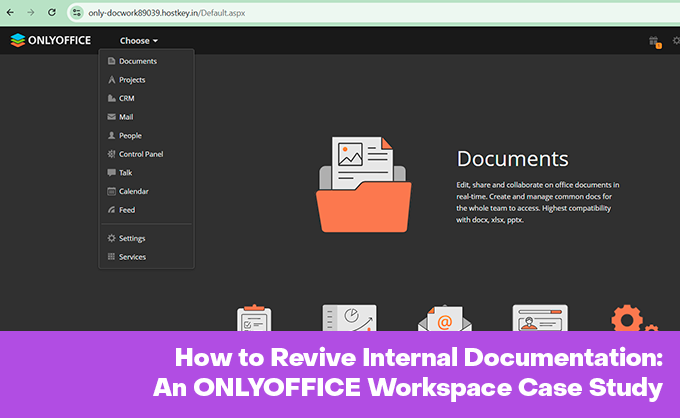Open site information icon in address bar
The height and width of the screenshot is (418, 680).
coord(77,13)
